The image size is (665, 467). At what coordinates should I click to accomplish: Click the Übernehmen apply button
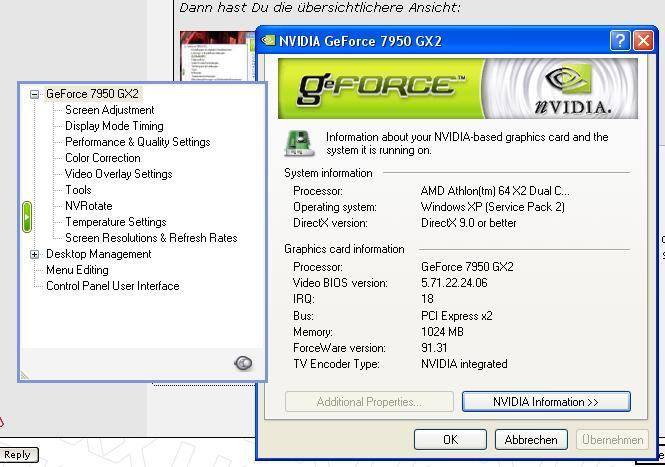click(x=612, y=439)
